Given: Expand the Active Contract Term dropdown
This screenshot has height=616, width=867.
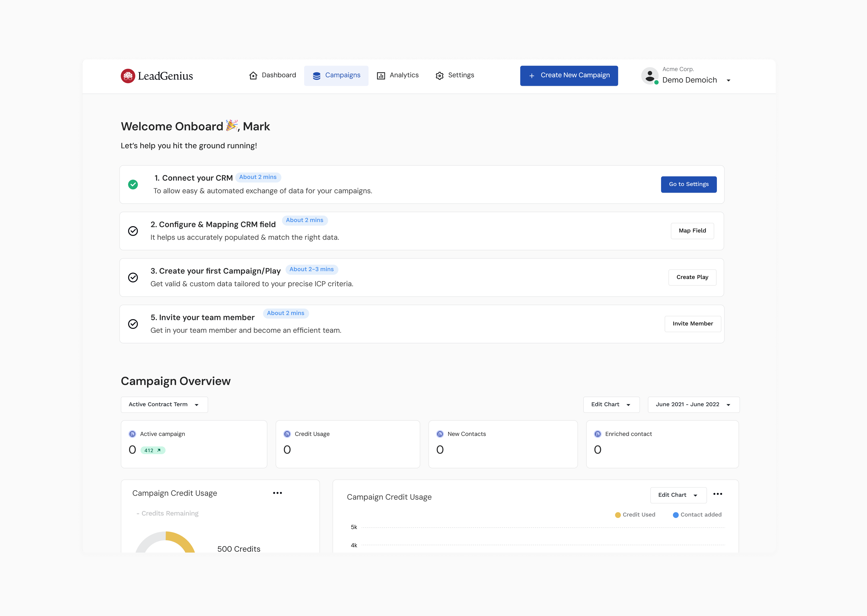Looking at the screenshot, I should point(164,405).
